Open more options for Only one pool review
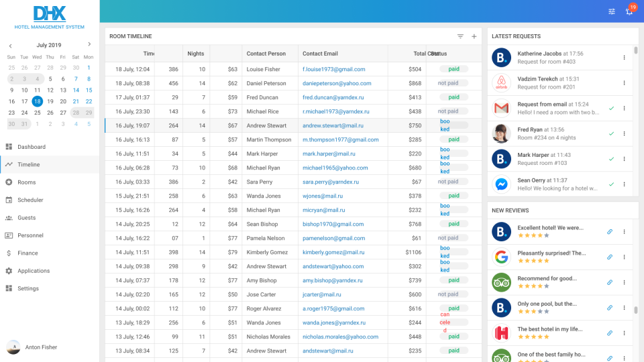The height and width of the screenshot is (362, 644). point(625,308)
